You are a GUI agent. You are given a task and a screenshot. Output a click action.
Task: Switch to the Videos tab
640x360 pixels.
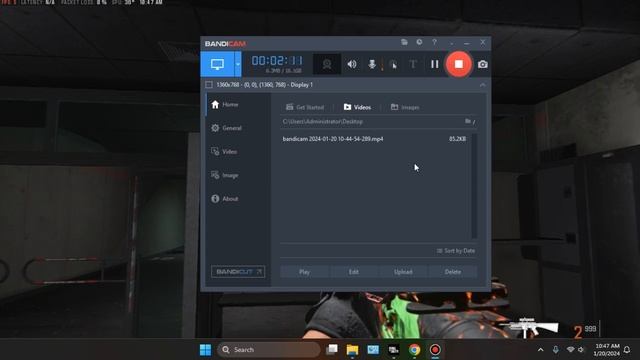(357, 107)
